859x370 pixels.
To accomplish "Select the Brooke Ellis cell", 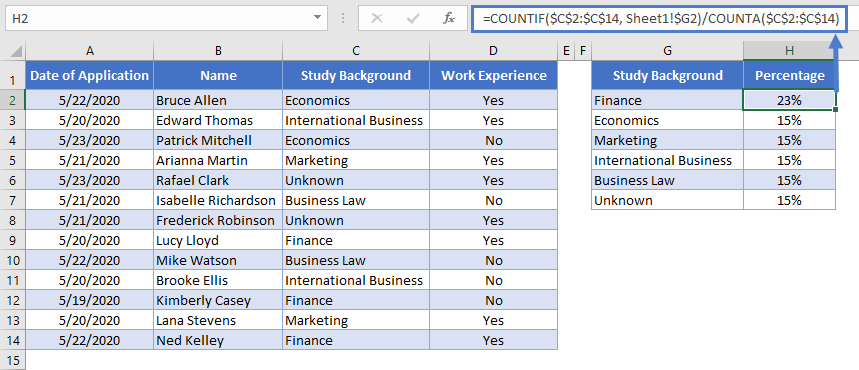I will 218,281.
